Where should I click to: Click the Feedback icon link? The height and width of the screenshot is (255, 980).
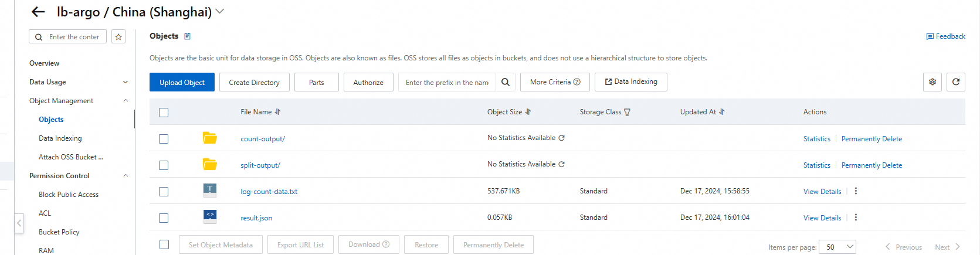[x=945, y=36]
